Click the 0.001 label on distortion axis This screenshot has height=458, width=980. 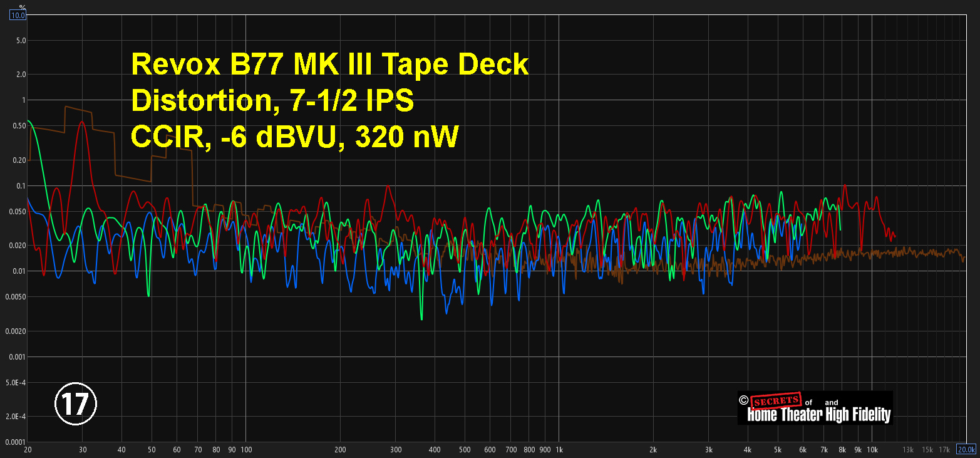point(18,357)
